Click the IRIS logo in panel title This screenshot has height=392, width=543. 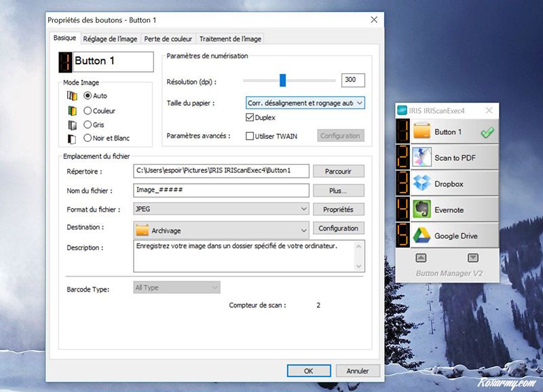402,111
